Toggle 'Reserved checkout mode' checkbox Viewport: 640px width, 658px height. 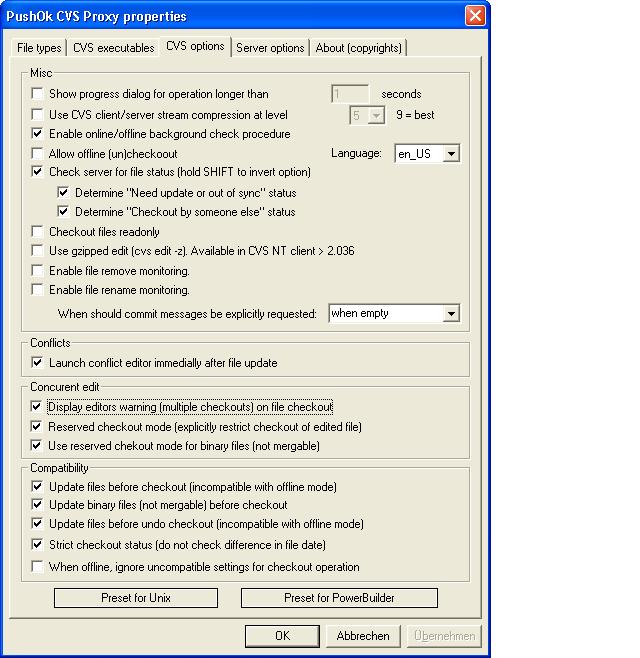point(38,426)
